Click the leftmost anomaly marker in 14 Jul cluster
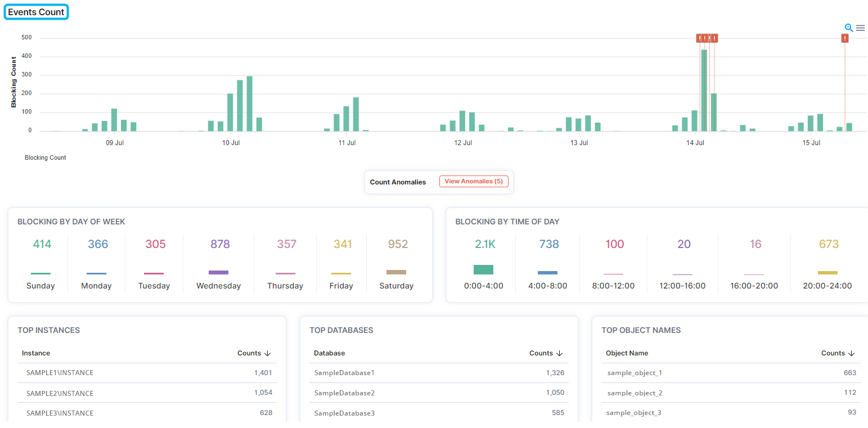Viewport: 868px width, 428px height. tap(700, 38)
